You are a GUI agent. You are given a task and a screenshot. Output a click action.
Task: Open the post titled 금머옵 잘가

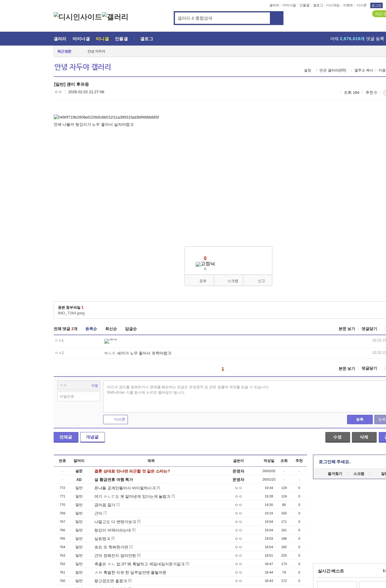[x=105, y=505]
